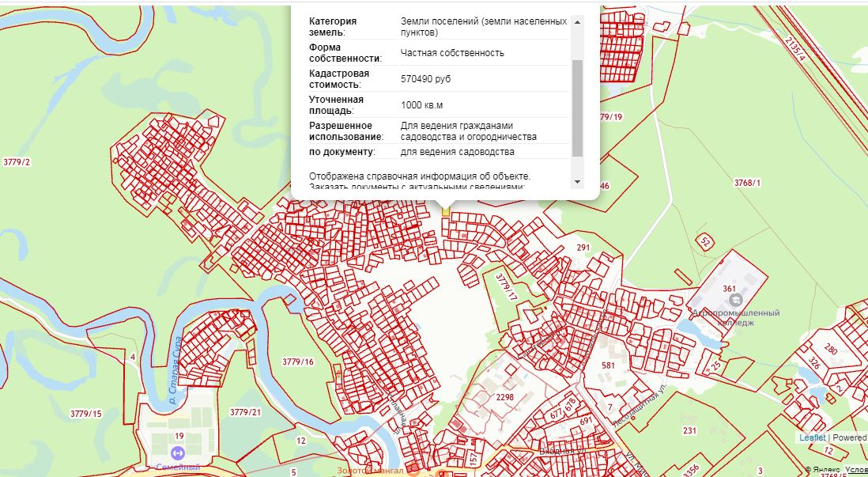
Task: Click parcel 3779/2 on the left edge
Action: [x=17, y=162]
